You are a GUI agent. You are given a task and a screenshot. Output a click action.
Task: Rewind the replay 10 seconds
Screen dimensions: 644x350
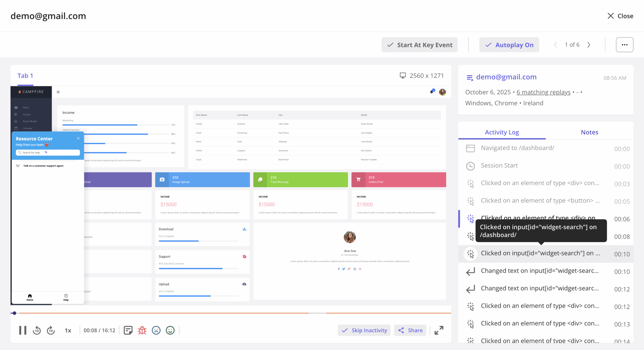36,330
